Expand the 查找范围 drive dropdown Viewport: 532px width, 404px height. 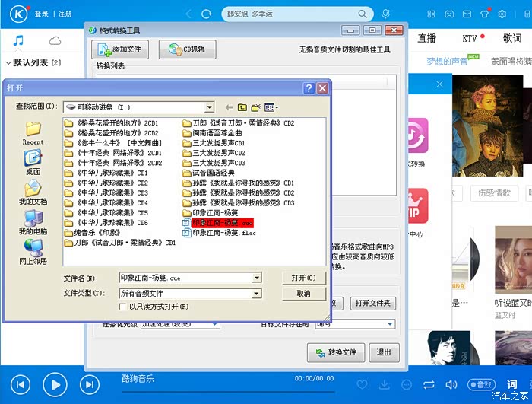pos(208,107)
